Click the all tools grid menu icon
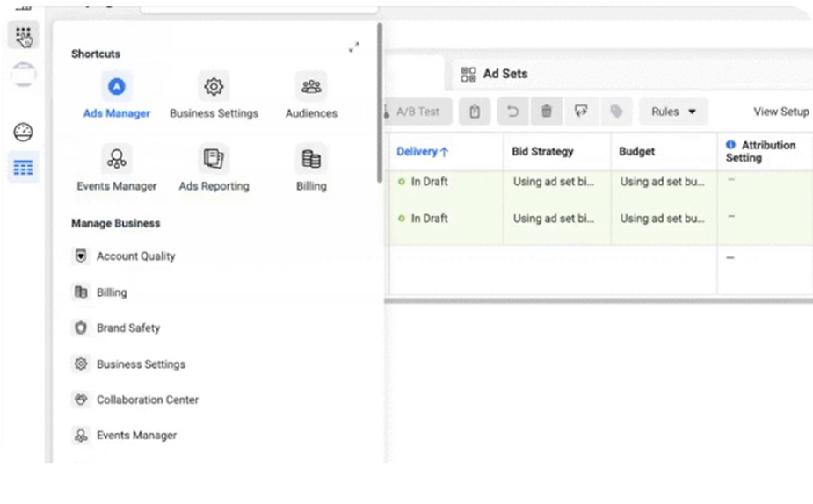This screenshot has width=813, height=504. (24, 35)
